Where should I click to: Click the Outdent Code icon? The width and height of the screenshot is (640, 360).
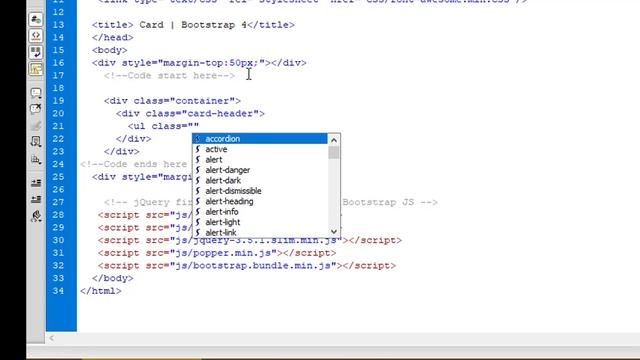click(x=36, y=199)
